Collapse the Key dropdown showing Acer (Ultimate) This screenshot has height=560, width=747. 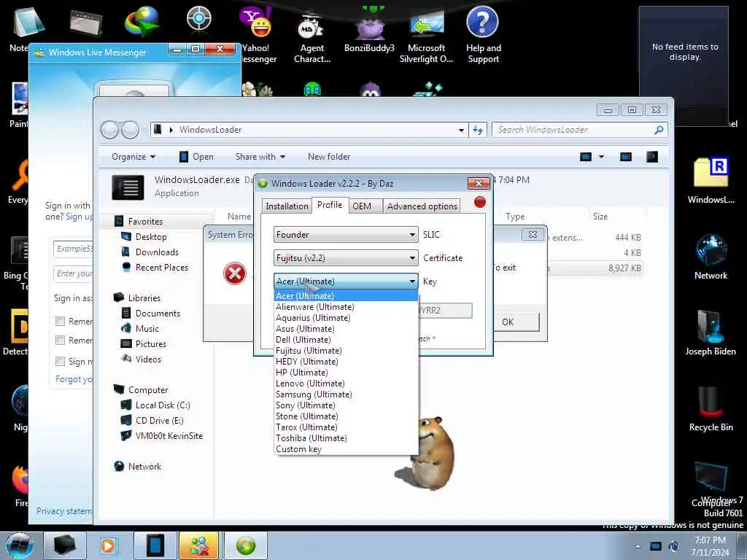click(346, 281)
